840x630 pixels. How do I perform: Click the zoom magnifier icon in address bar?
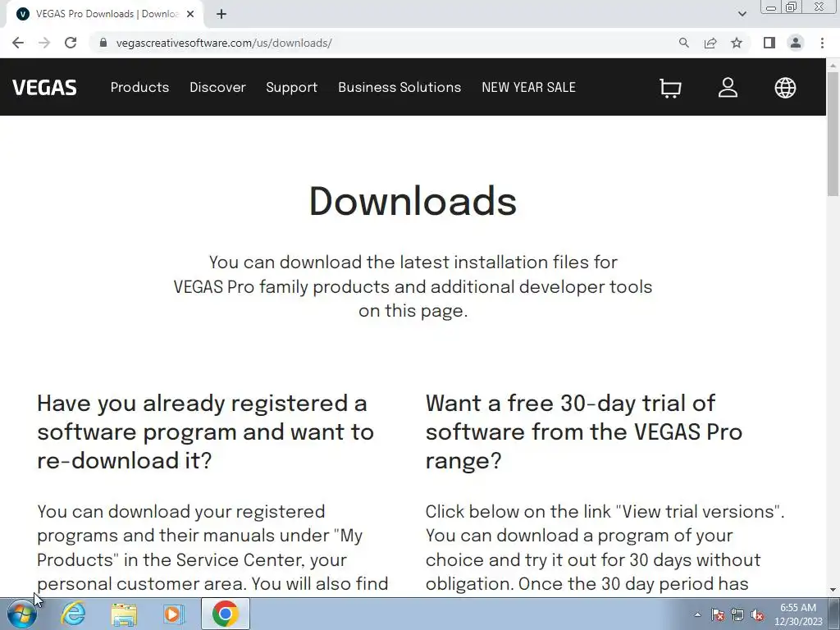683,43
